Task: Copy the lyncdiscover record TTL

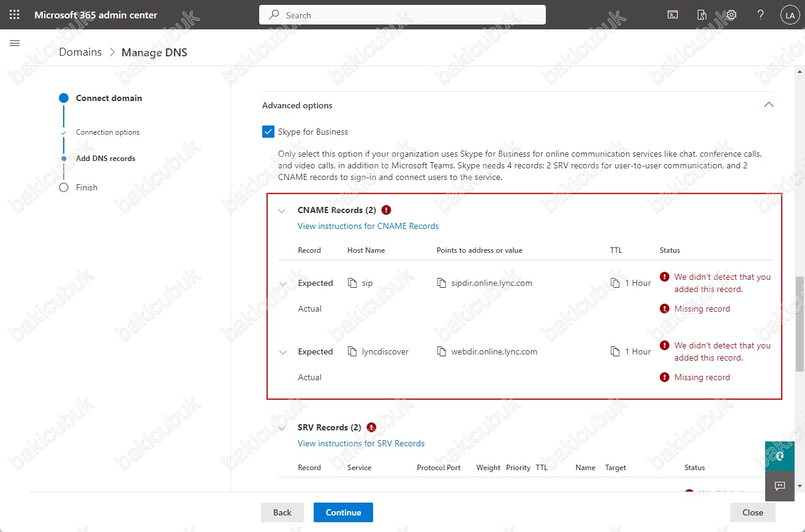Action: [x=616, y=351]
